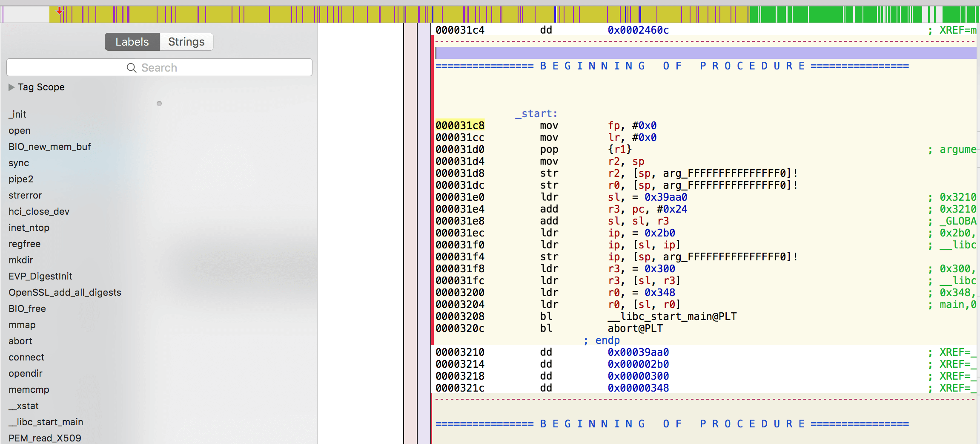The width and height of the screenshot is (980, 444).
Task: Switch to the Strings tab
Action: (x=186, y=42)
